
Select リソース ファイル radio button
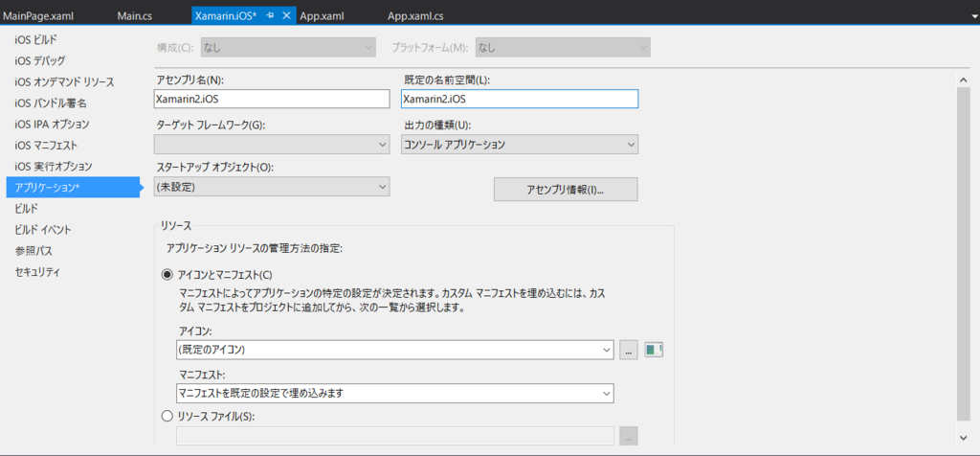[167, 416]
